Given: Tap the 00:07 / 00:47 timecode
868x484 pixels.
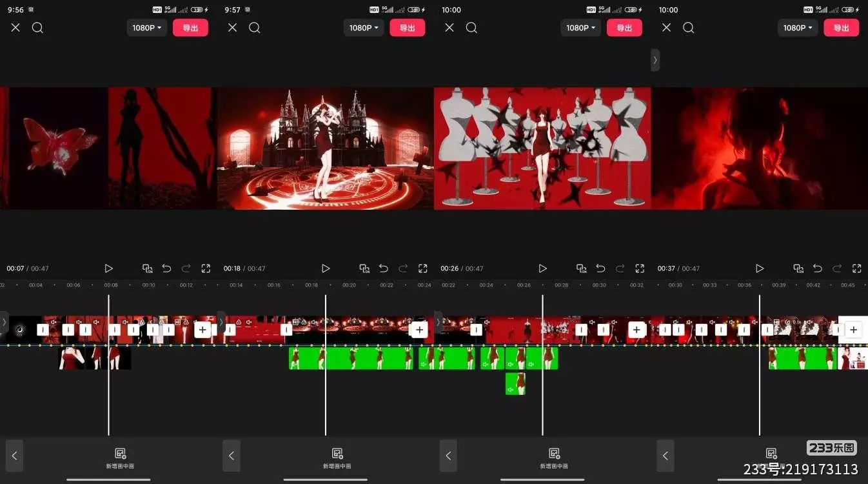Looking at the screenshot, I should click(28, 268).
